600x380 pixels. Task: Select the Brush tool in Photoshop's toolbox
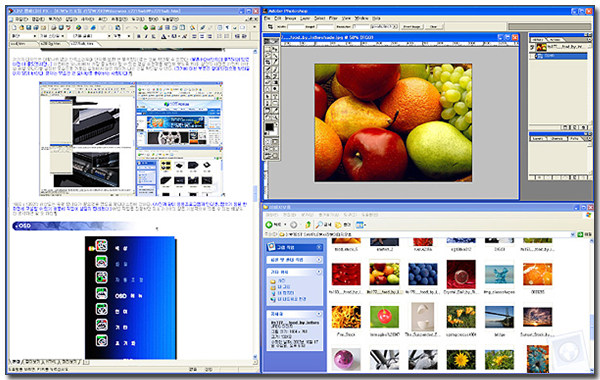275,69
